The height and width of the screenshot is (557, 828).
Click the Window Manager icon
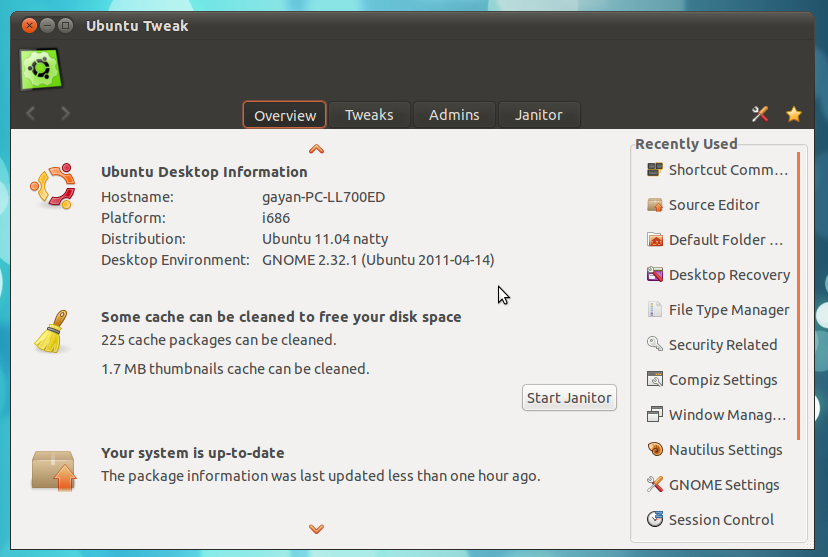(655, 414)
